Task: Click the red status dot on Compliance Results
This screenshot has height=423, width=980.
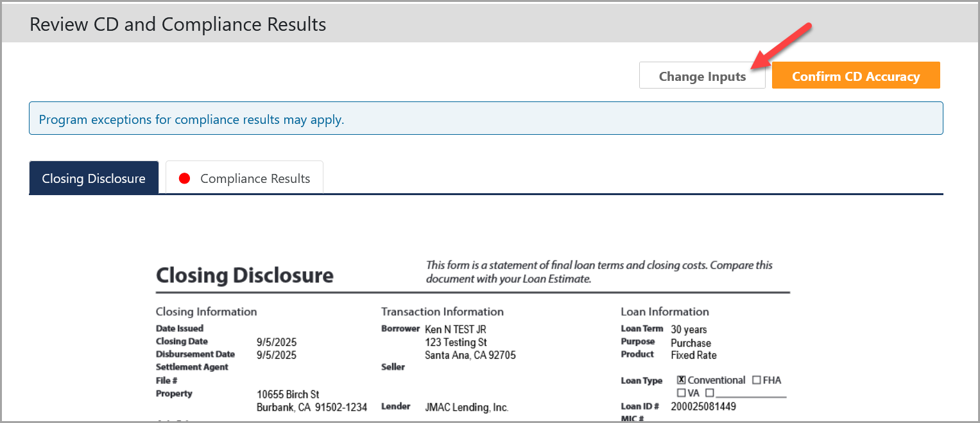Action: [185, 178]
